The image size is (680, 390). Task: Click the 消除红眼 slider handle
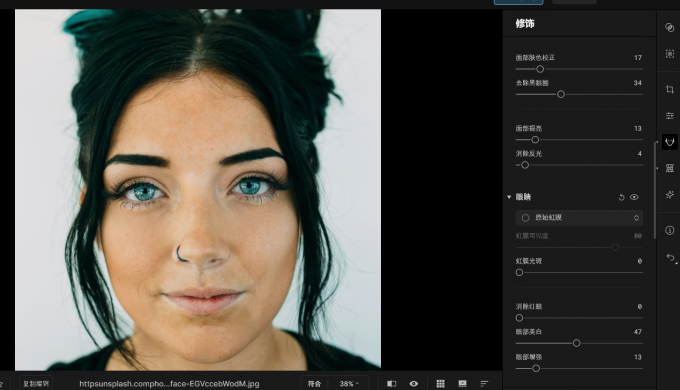pyautogui.click(x=520, y=318)
